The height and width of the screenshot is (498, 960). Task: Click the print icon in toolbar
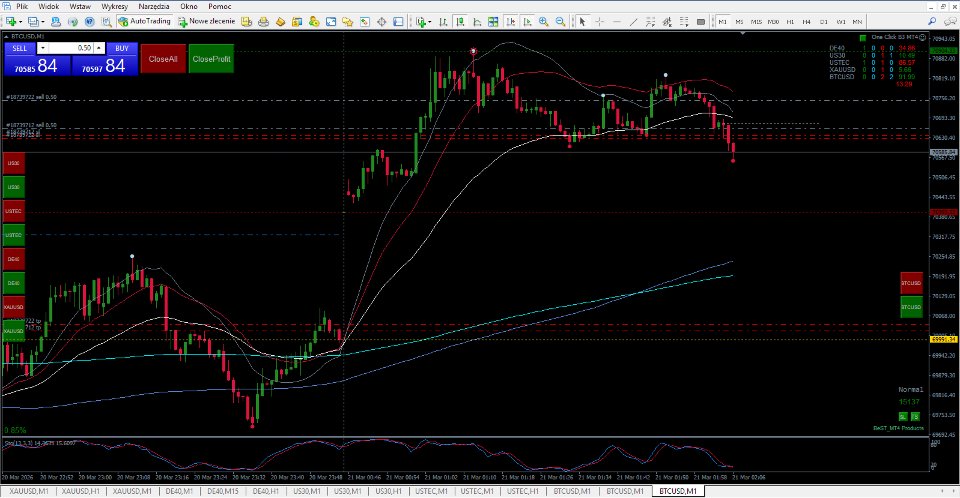coord(263,21)
